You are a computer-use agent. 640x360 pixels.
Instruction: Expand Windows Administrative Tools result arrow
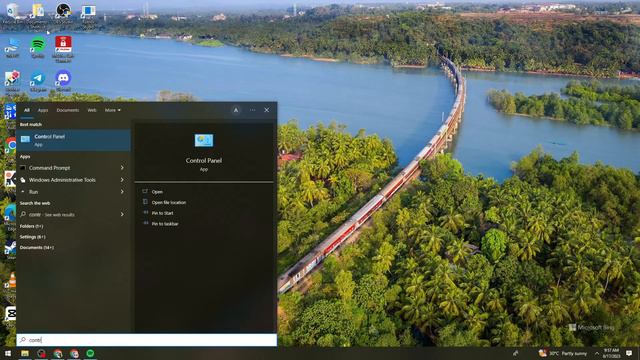122,180
